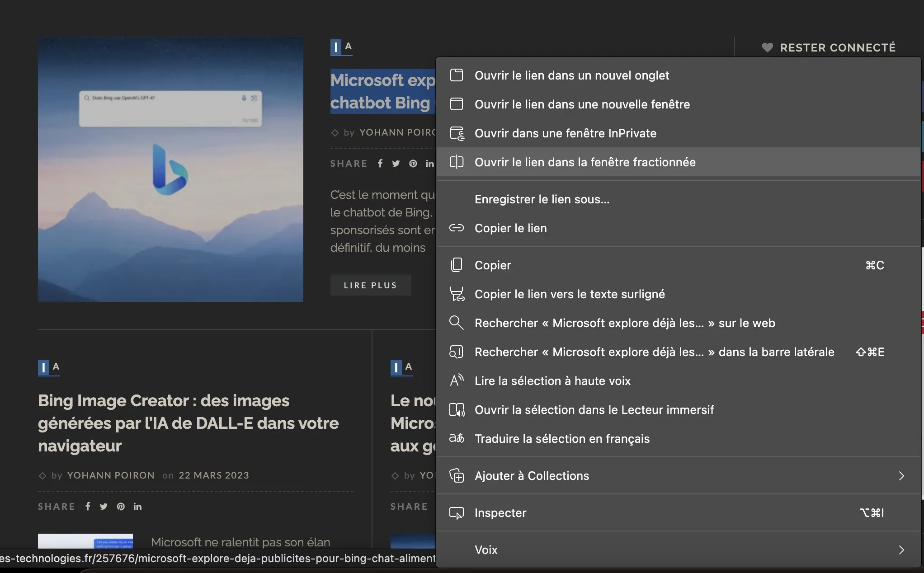This screenshot has height=573, width=924.
Task: Choose Traduire la sélection en français
Action: click(678, 438)
